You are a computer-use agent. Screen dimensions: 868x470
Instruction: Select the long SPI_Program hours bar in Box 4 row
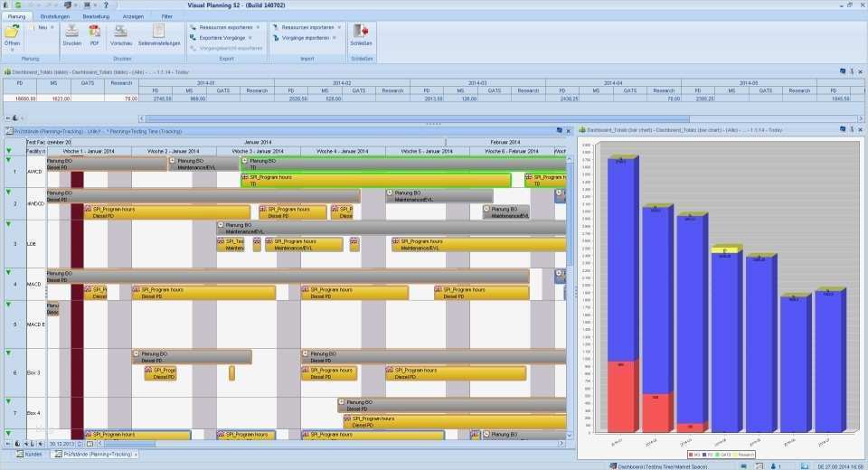[x=455, y=422]
